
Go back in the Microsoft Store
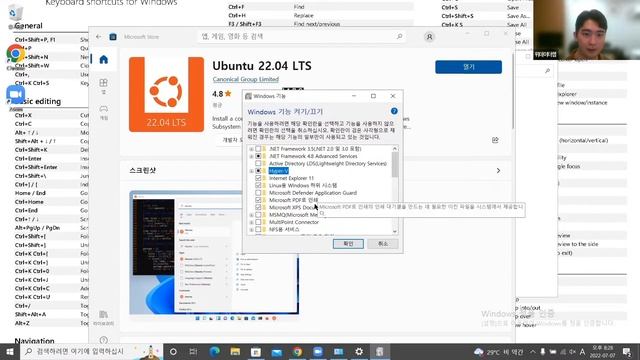pyautogui.click(x=99, y=37)
